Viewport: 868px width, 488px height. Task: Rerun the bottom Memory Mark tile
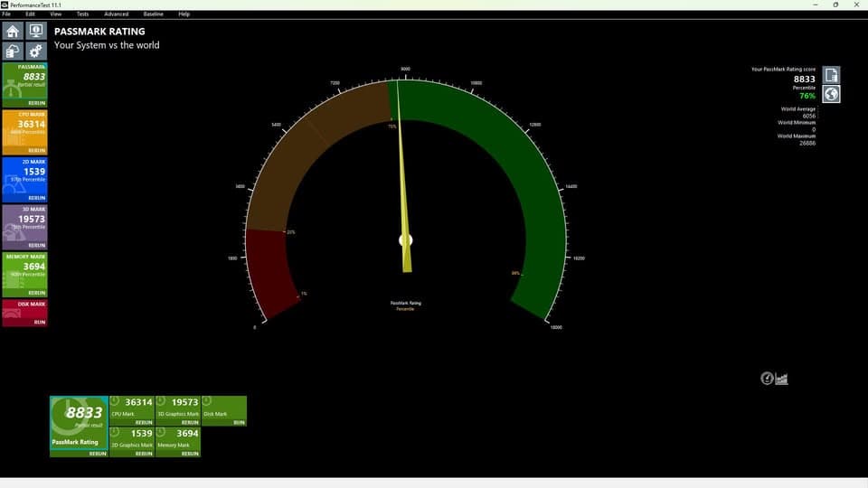click(190, 453)
